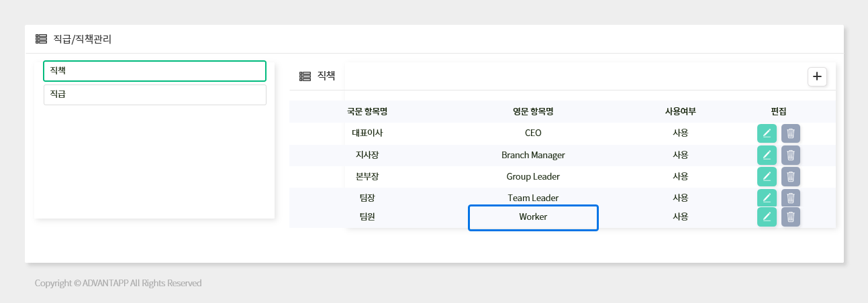Delete the 지사장 Branch Manager entry
The width and height of the screenshot is (868, 303).
click(791, 155)
